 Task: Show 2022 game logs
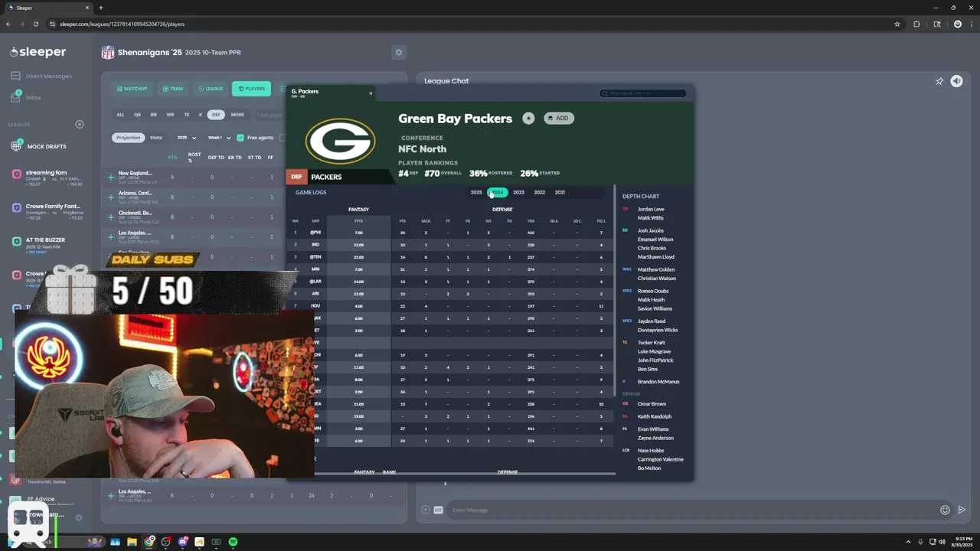[x=539, y=192]
